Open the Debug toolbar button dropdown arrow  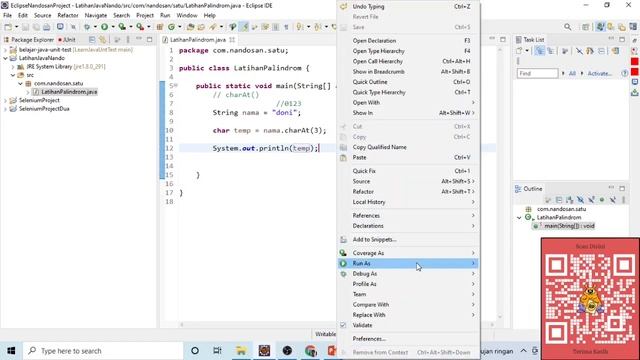95,27
